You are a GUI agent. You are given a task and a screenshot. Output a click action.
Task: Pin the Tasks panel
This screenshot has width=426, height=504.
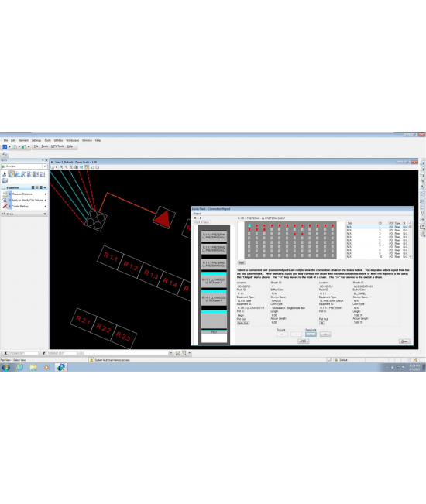click(43, 160)
